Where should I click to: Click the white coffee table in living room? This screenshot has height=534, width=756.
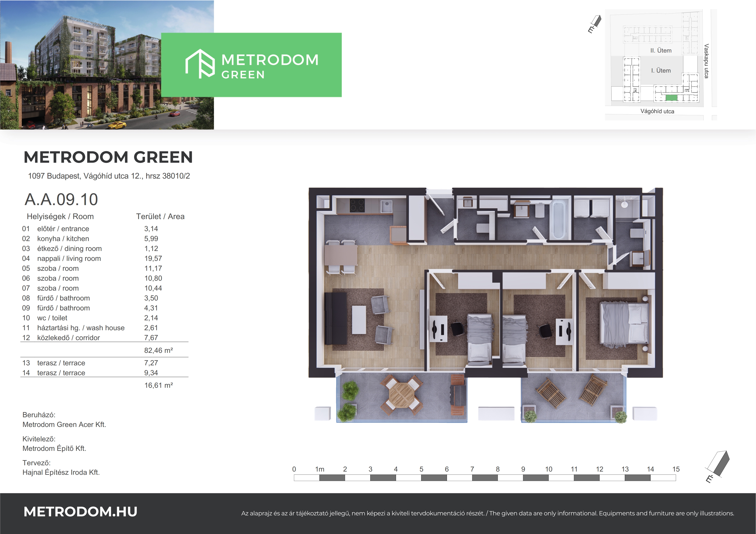point(359,320)
